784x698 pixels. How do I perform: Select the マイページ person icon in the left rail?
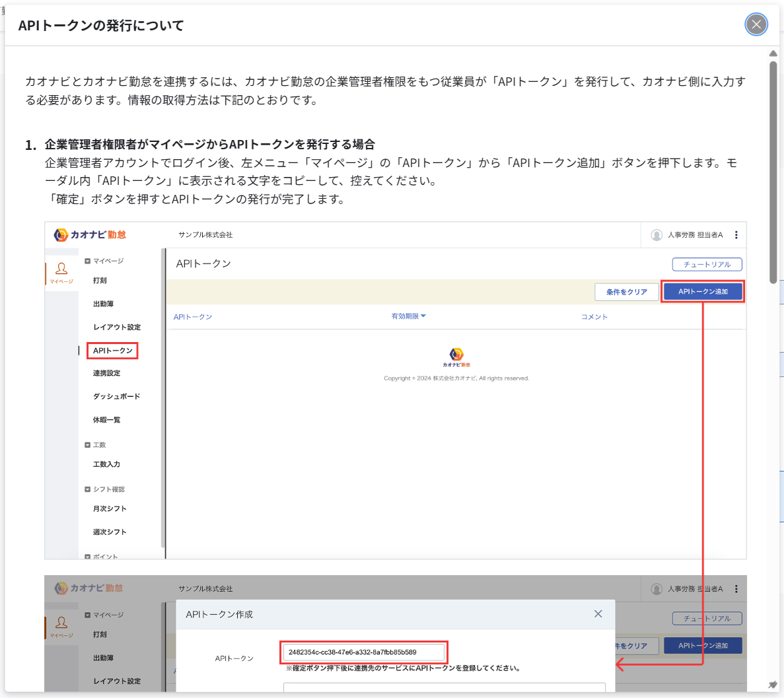tap(61, 269)
